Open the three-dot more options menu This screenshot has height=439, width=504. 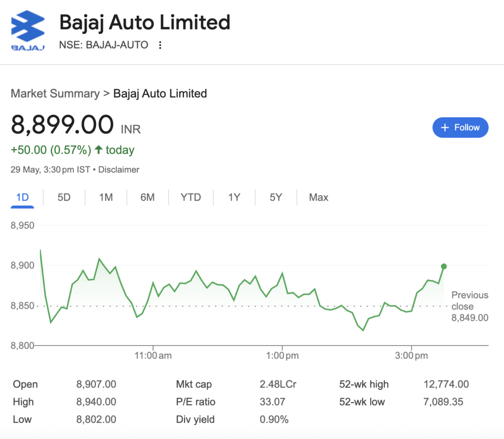point(160,45)
